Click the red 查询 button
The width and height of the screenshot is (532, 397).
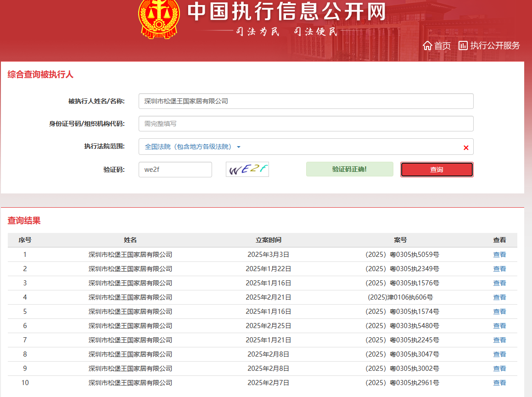point(437,170)
